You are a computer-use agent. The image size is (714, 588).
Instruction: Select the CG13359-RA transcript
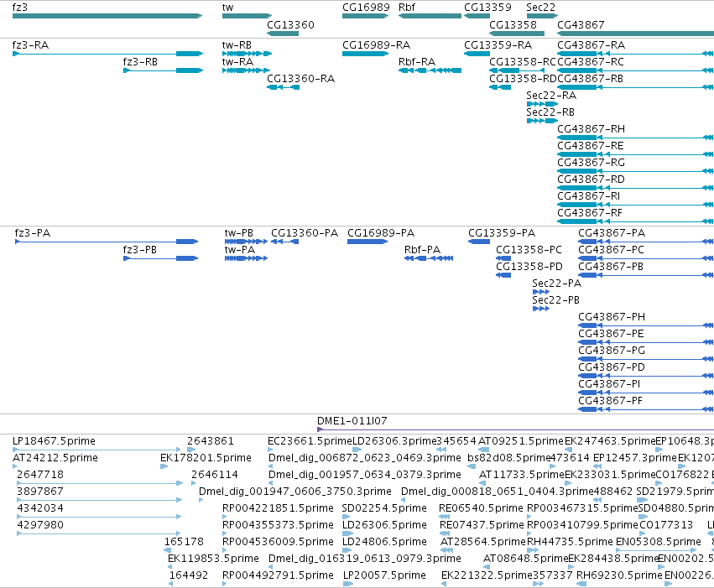[477, 54]
